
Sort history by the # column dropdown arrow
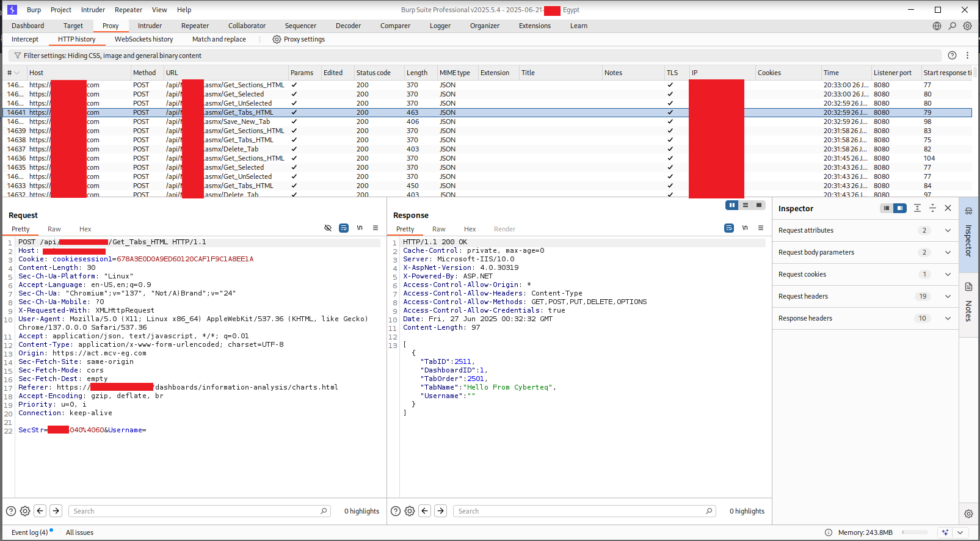pyautogui.click(x=17, y=73)
